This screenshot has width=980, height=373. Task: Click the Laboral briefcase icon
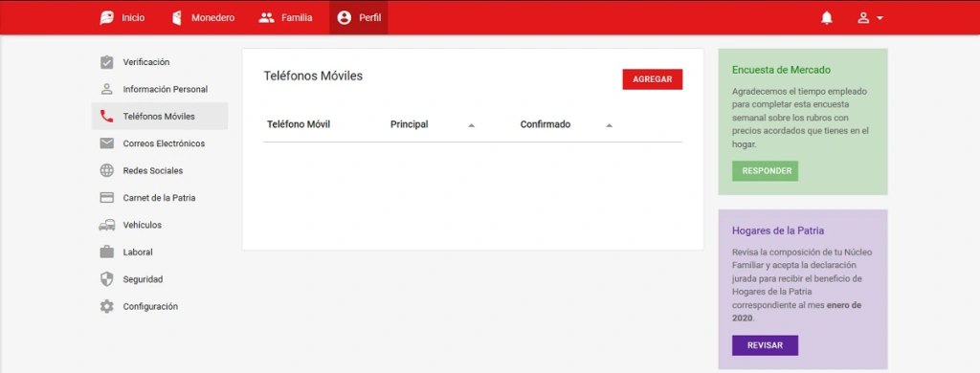pyautogui.click(x=107, y=252)
